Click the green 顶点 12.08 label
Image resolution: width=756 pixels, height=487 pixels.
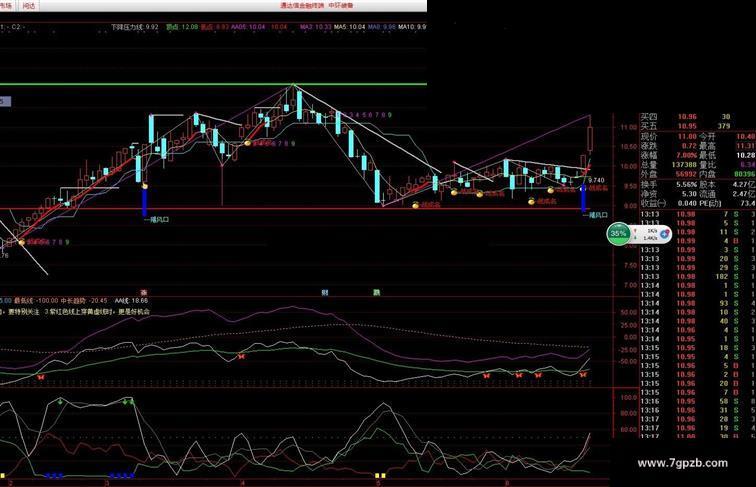point(182,27)
